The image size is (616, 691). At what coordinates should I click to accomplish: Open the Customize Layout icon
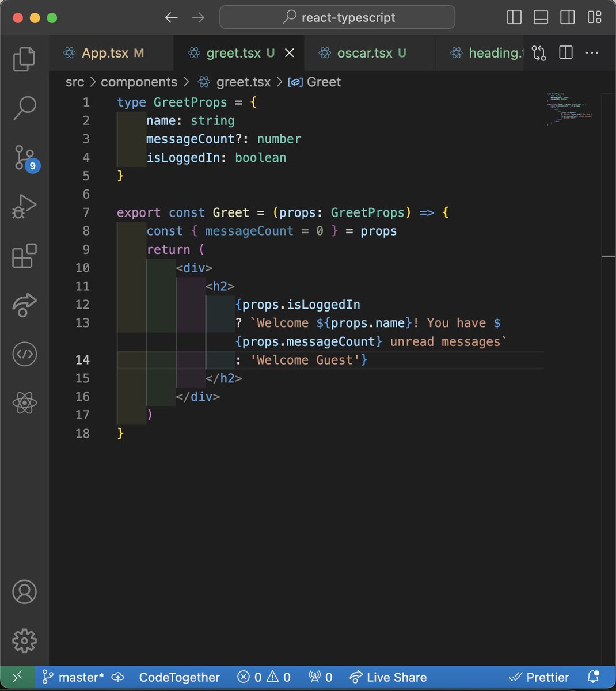(x=594, y=17)
